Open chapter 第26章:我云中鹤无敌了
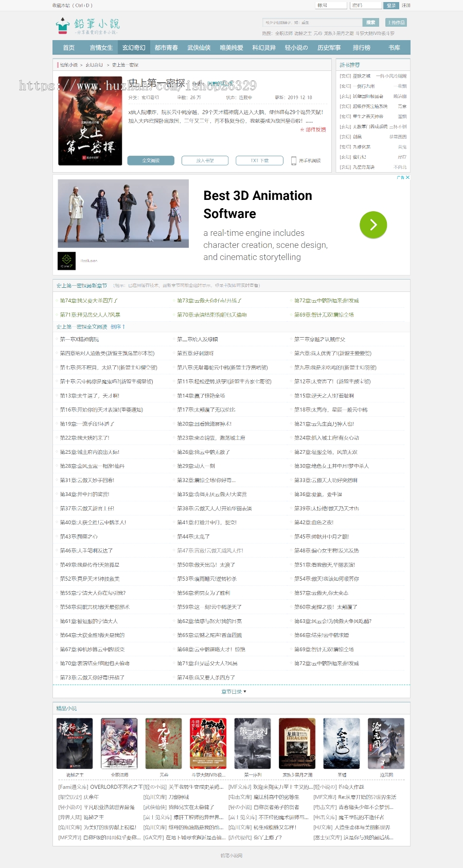The width and height of the screenshot is (463, 868). (204, 452)
